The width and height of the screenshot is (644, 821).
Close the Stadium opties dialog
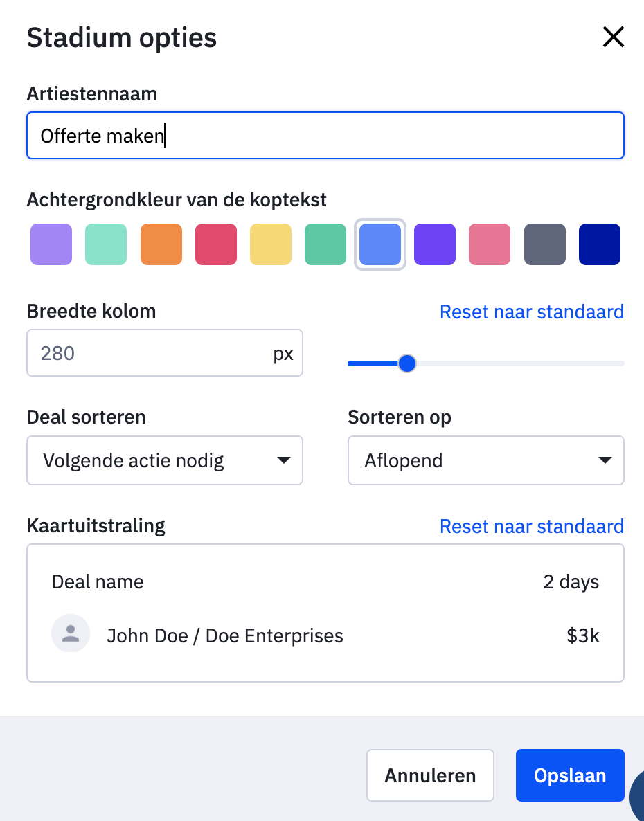[x=614, y=37]
